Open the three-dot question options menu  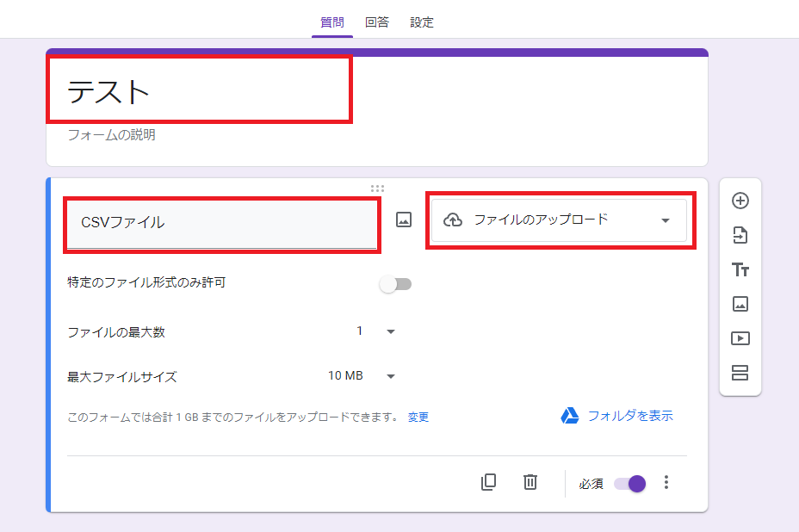tap(666, 483)
